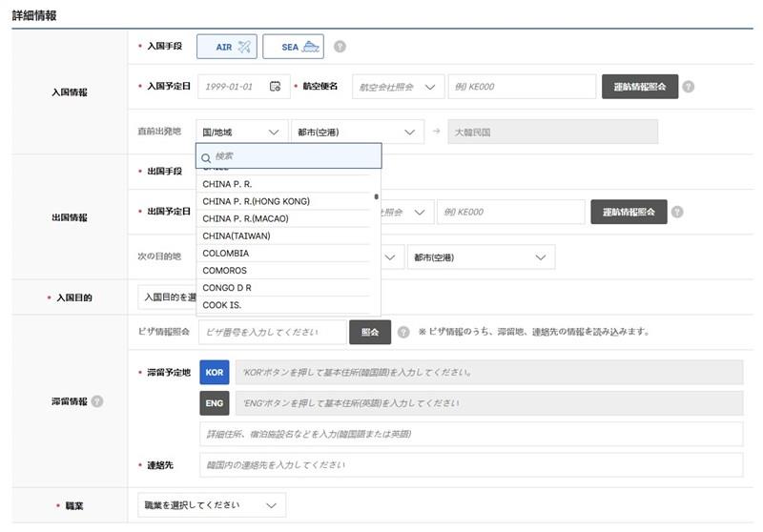Image resolution: width=763 pixels, height=532 pixels.
Task: Click the country list scrollbar thumb
Action: (377, 198)
